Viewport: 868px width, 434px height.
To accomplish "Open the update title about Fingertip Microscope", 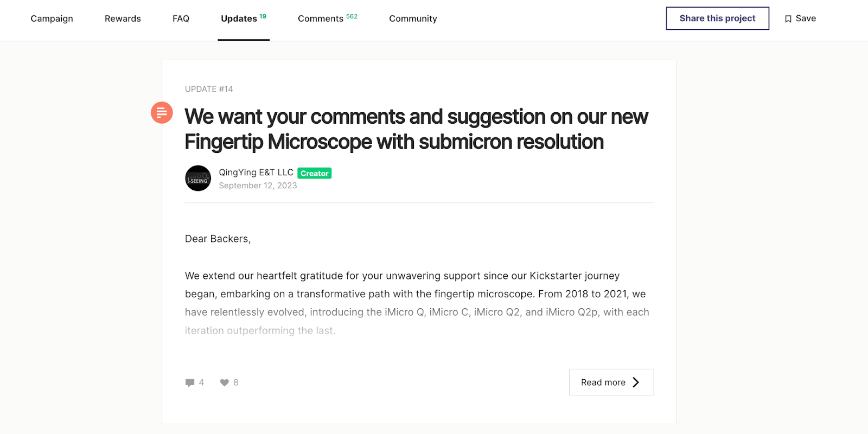I will click(x=416, y=129).
